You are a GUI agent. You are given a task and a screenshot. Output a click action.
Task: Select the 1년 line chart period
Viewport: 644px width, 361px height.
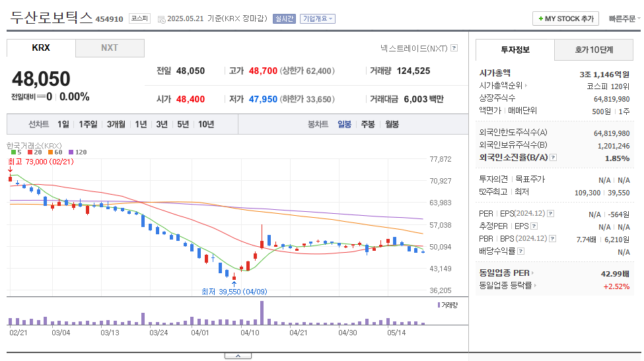tap(141, 124)
